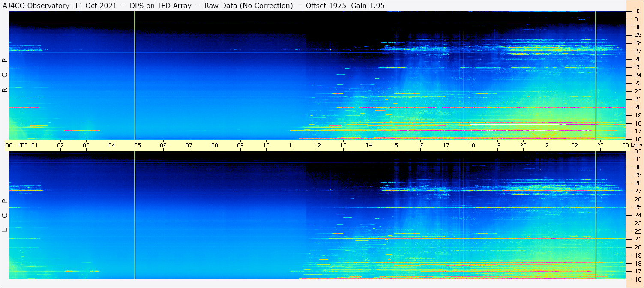Click the '00 UTC' label on time axis
This screenshot has height=288, width=644.
tap(16, 145)
